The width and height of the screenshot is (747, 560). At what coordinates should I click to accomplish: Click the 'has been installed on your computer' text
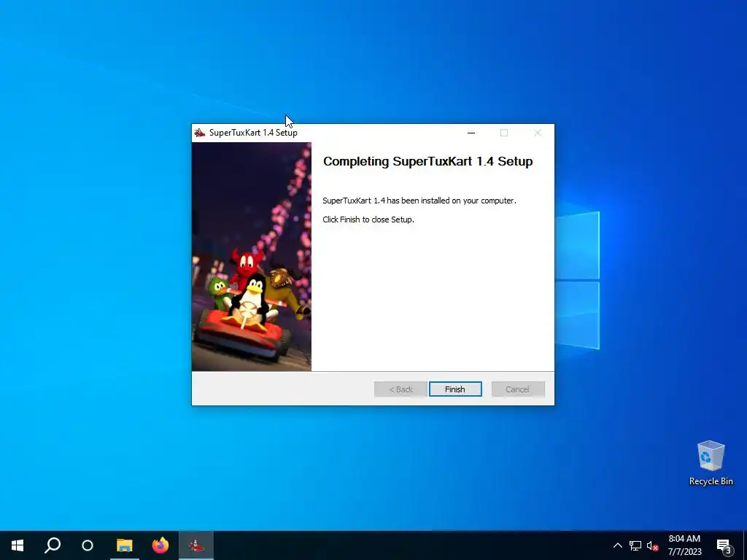pyautogui.click(x=451, y=201)
